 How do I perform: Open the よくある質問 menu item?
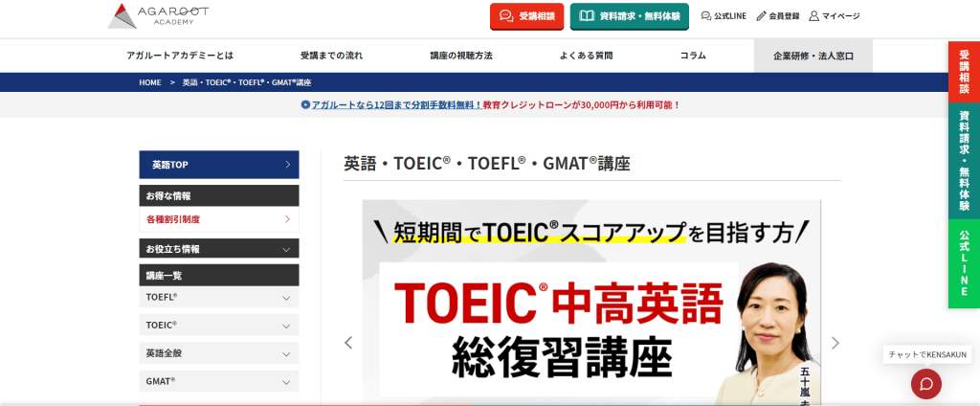pyautogui.click(x=587, y=56)
